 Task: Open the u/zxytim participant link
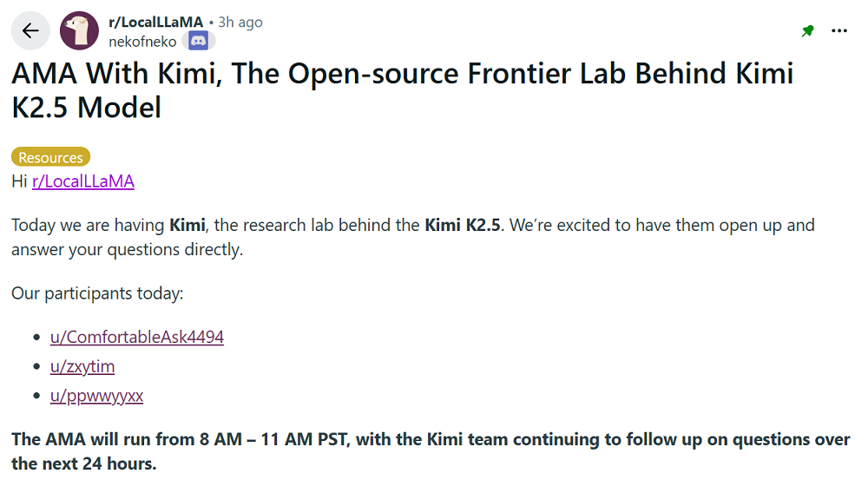[82, 366]
